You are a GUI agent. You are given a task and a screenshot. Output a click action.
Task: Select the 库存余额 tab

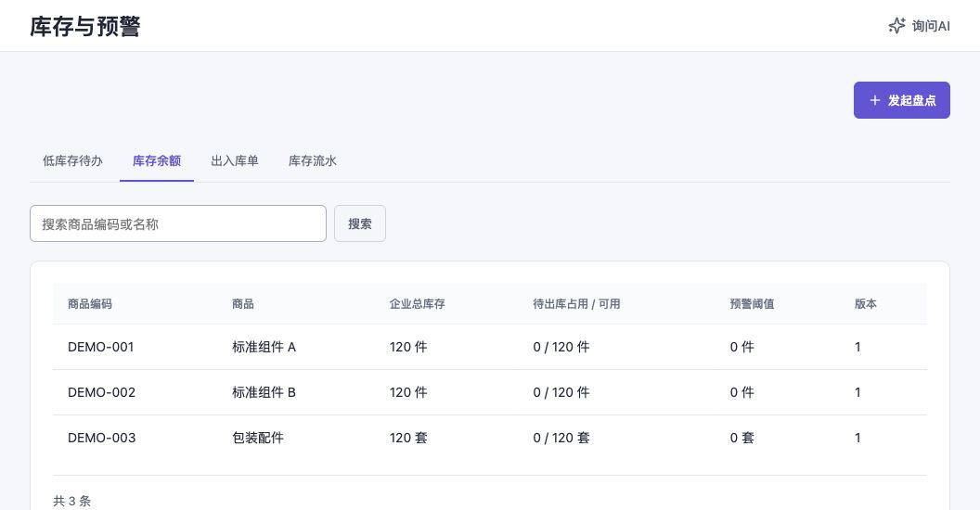(x=157, y=161)
